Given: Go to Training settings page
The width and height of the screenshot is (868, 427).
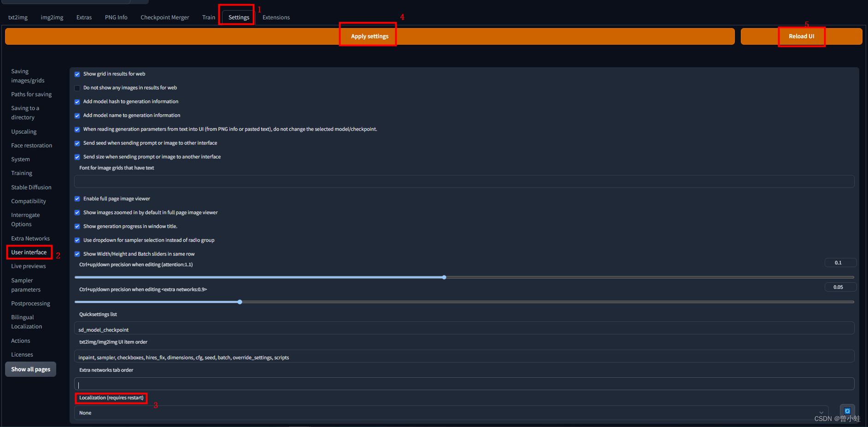Looking at the screenshot, I should pos(22,173).
